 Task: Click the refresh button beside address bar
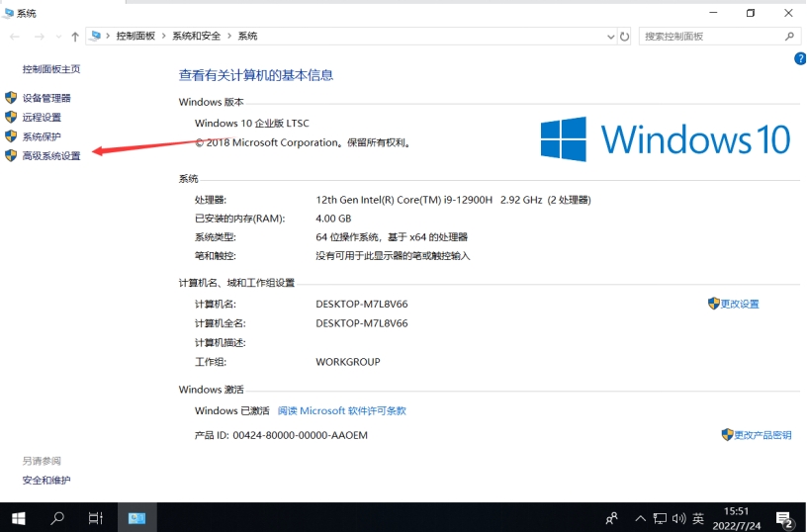625,37
